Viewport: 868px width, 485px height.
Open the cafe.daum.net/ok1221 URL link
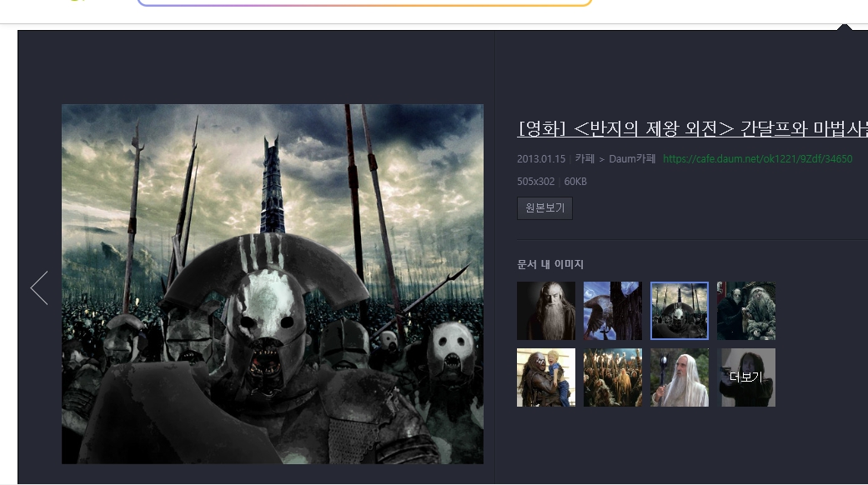(x=757, y=158)
